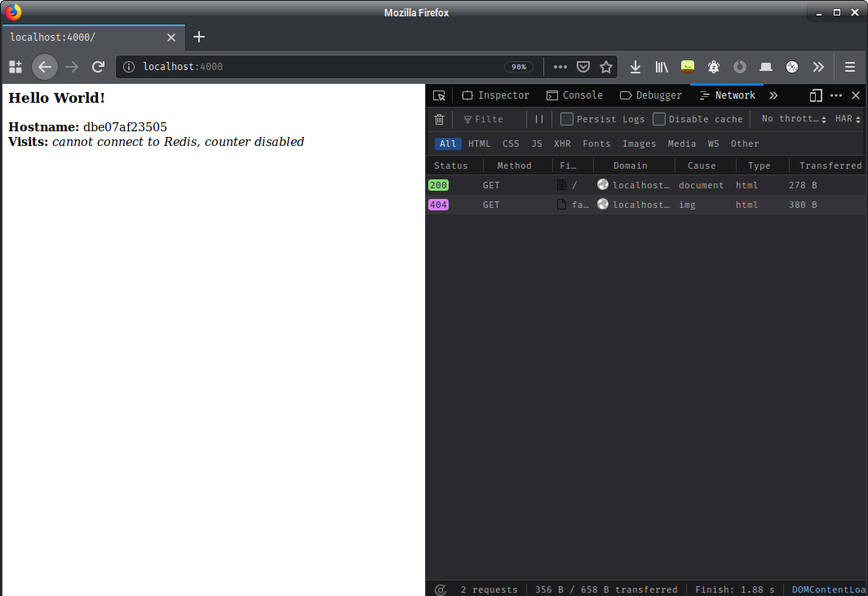The image size is (868, 596).
Task: Open the No throttling dropdown
Action: click(793, 119)
